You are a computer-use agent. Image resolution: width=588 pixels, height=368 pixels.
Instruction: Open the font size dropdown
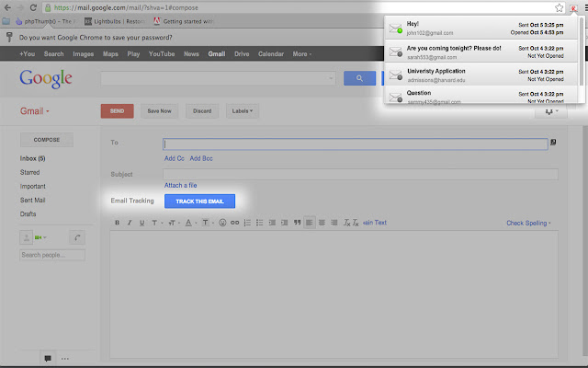point(174,223)
